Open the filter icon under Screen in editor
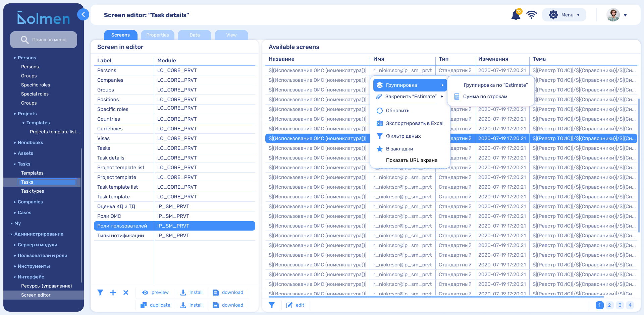This screenshot has width=644, height=315. [100, 293]
